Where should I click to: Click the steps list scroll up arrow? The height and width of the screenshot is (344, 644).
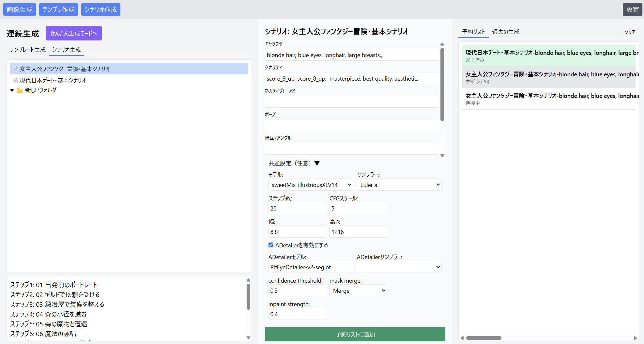pyautogui.click(x=248, y=280)
